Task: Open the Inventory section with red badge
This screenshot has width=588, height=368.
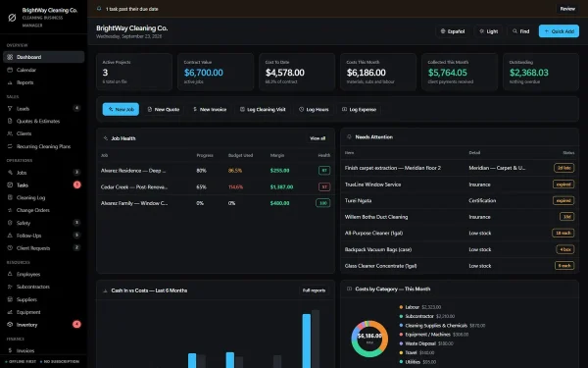Action: coord(43,325)
